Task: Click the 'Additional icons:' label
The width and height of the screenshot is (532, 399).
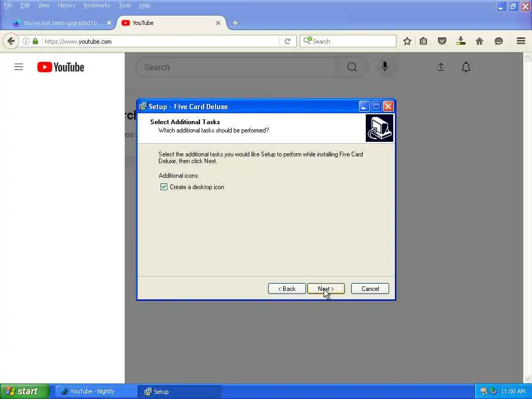Action: pyautogui.click(x=179, y=176)
